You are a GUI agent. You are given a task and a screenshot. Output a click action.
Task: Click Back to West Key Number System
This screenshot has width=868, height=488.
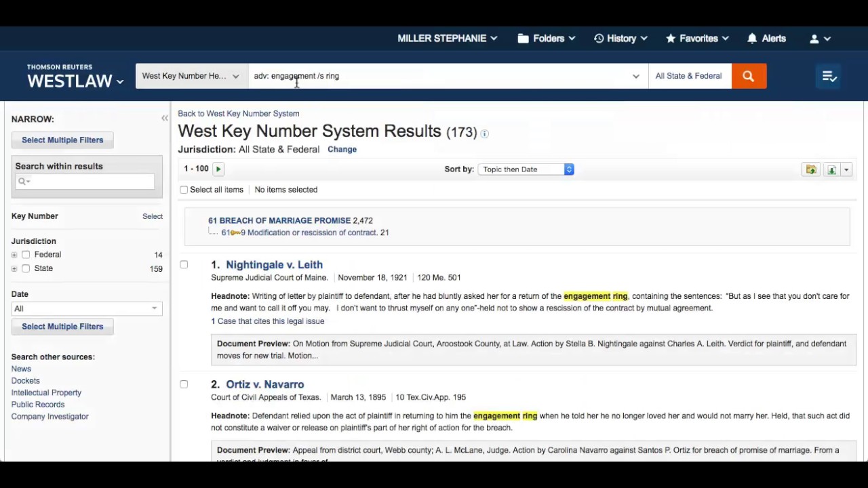[x=239, y=114]
